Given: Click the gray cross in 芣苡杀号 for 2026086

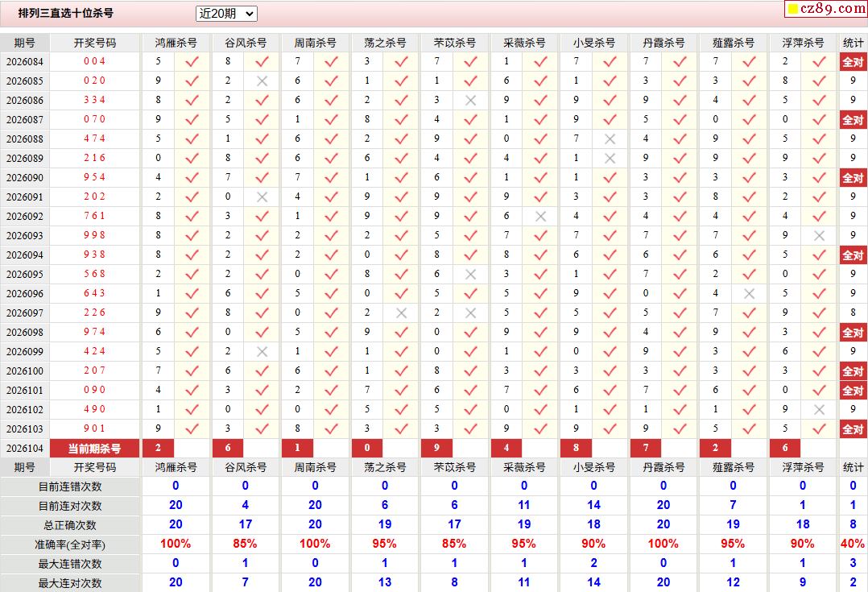Looking at the screenshot, I should (x=470, y=100).
